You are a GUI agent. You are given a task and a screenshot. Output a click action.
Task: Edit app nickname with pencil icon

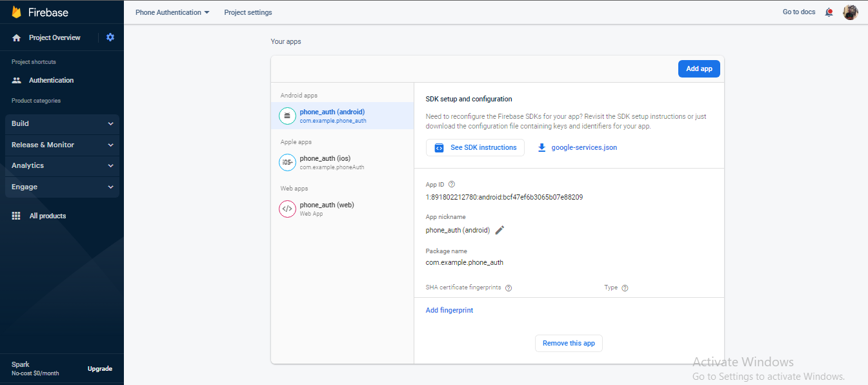click(500, 230)
